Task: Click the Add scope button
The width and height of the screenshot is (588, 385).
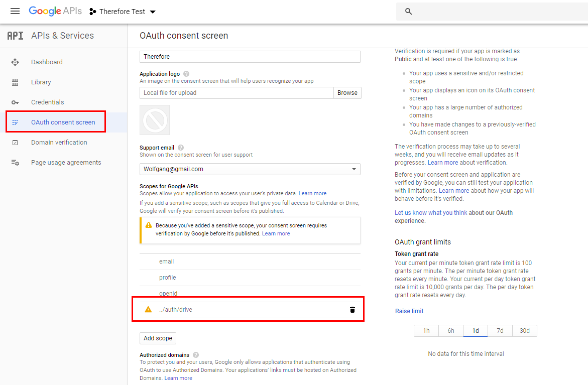Action: (158, 338)
